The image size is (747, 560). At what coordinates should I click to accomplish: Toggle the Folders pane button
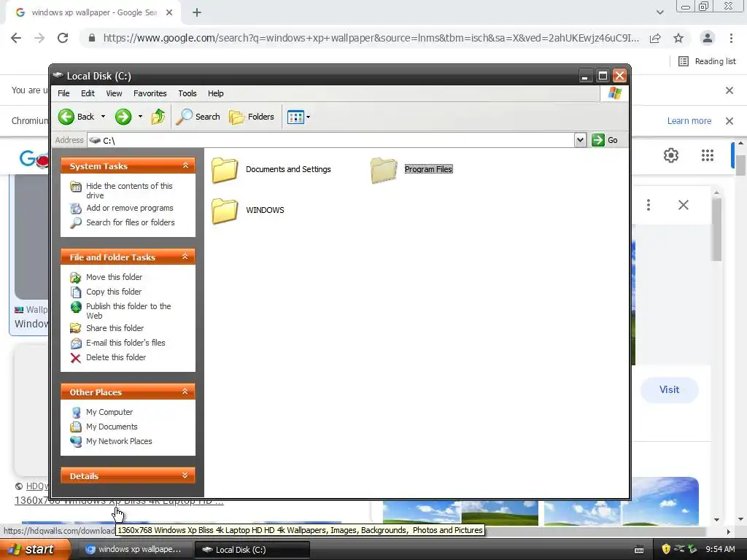point(252,117)
